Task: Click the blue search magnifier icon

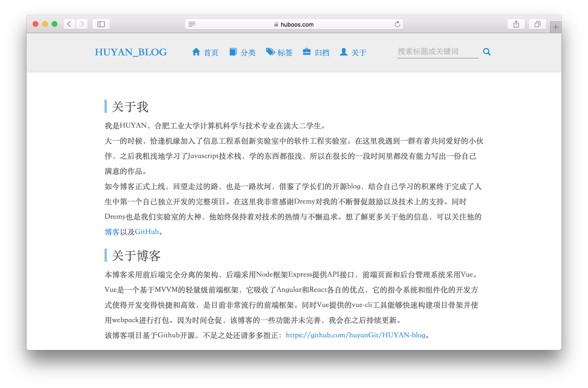Action: coord(487,52)
